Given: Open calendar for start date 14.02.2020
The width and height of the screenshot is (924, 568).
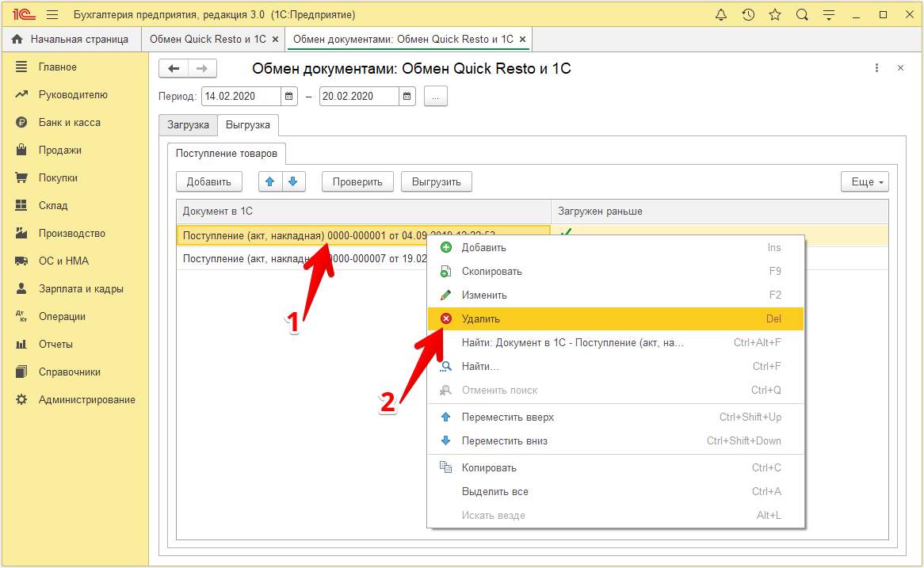Looking at the screenshot, I should click(288, 96).
